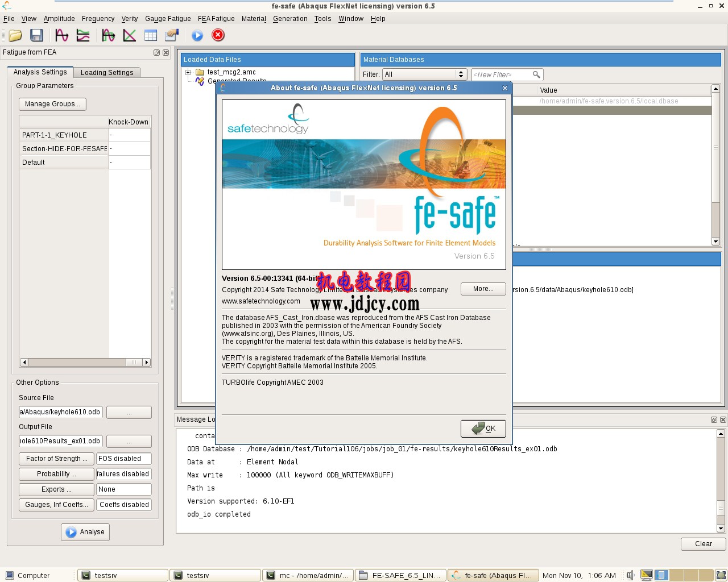Expand the test_mcg2.amc tree node
Image resolution: width=728 pixels, height=582 pixels.
tap(188, 72)
